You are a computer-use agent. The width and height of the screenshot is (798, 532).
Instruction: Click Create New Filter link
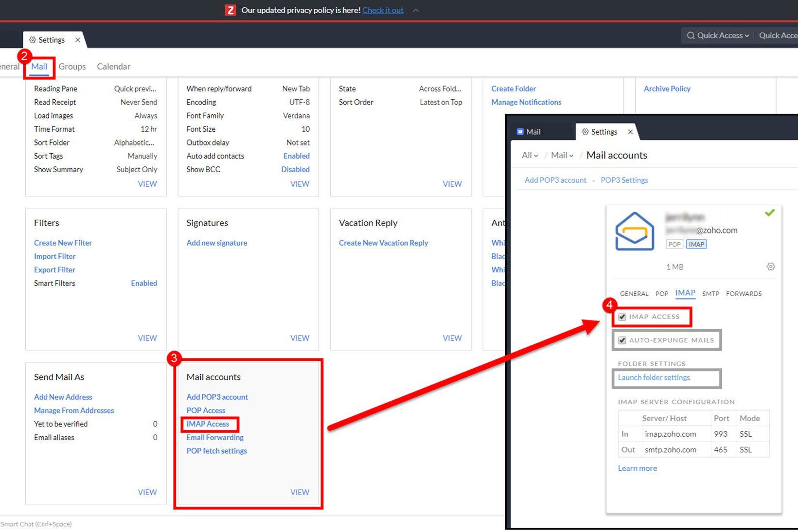63,243
